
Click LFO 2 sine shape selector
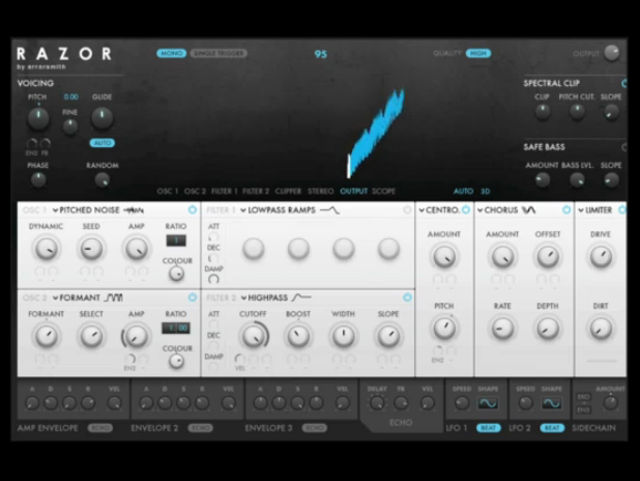click(551, 403)
